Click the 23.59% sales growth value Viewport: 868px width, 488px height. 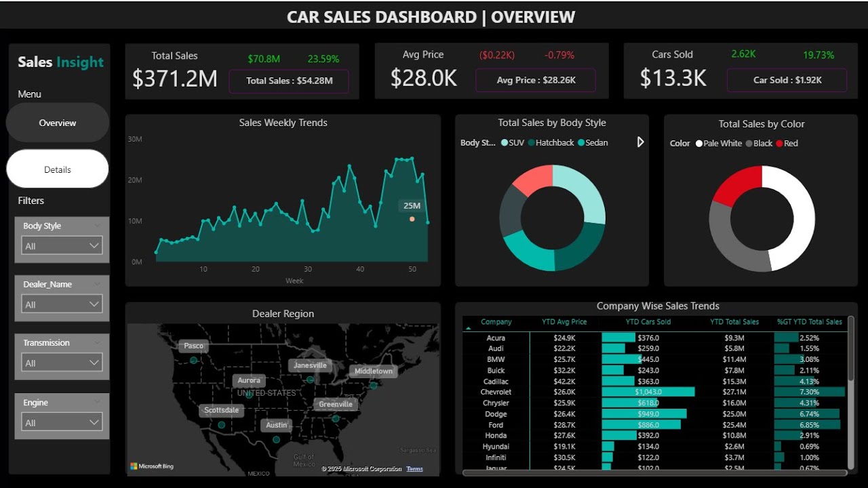pos(323,59)
